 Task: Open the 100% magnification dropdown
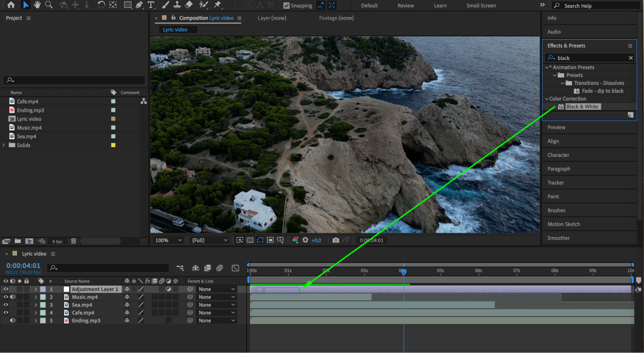click(x=169, y=240)
